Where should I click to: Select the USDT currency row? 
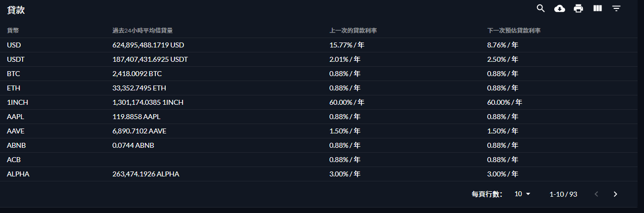(319, 59)
